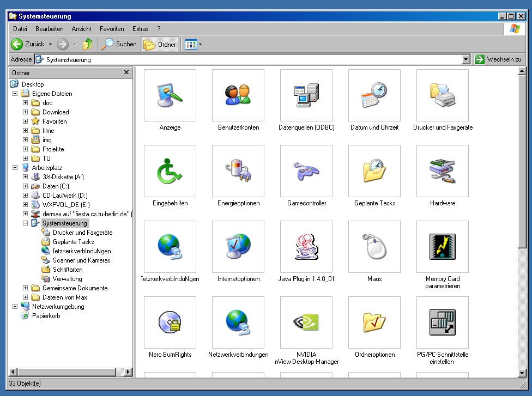Select the Gamecontroller icon
532x396 pixels.
point(306,171)
